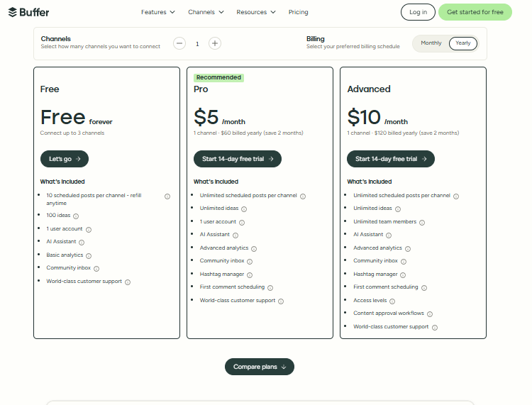Open the Pricing page link
This screenshot has height=405, width=532.
[x=298, y=12]
